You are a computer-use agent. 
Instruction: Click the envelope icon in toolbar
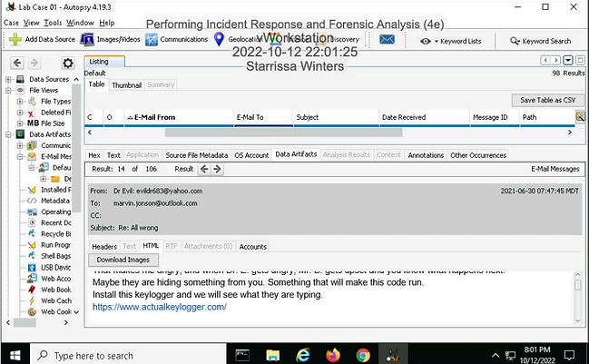click(387, 39)
